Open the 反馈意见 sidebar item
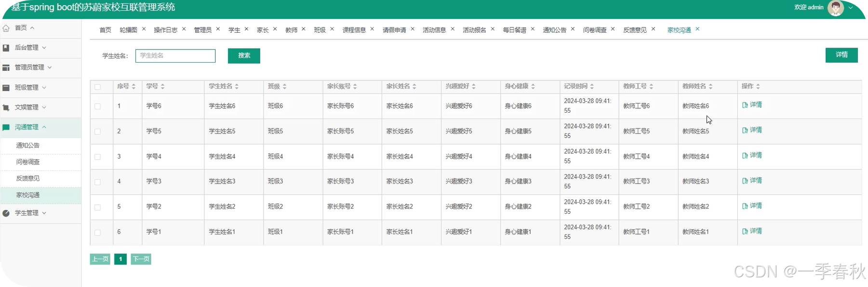The height and width of the screenshot is (287, 868). pos(28,179)
